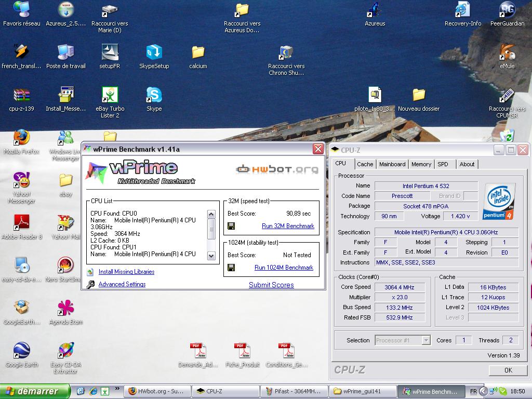Open the Fiche_Produit PDF file
532x399 pixels.
click(242, 355)
